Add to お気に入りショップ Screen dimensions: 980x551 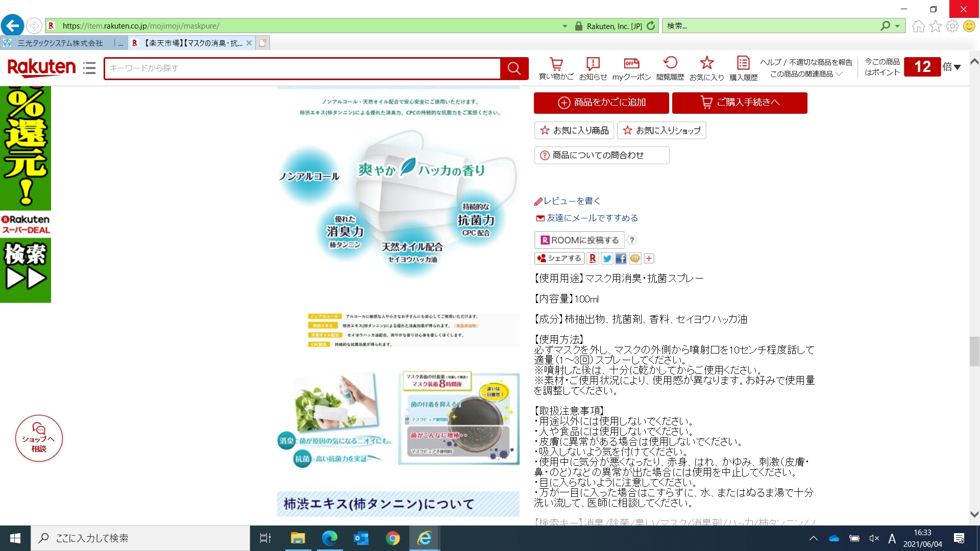(x=661, y=131)
